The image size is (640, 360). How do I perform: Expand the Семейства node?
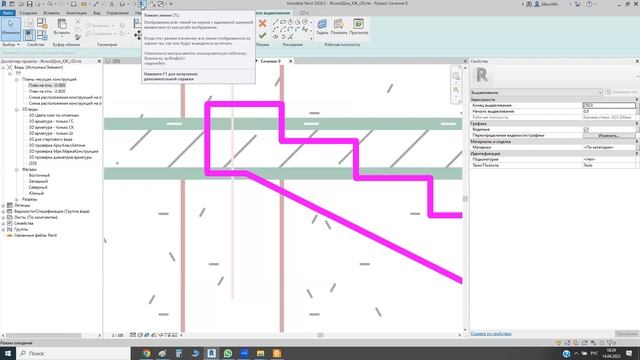tap(4, 224)
